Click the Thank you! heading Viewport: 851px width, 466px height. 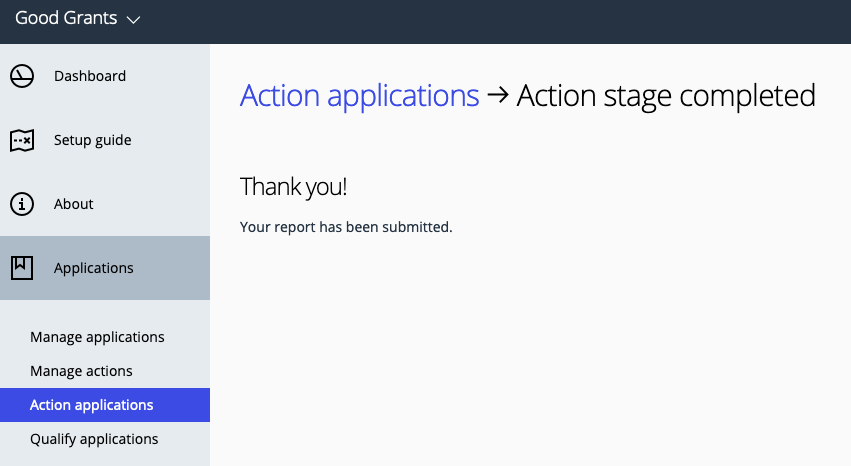pos(293,187)
